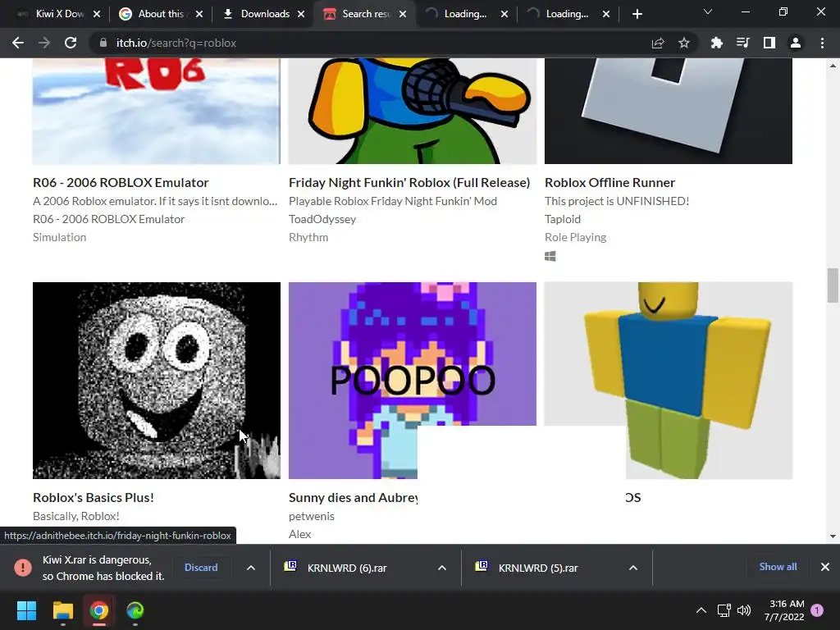Close the second Loading tab
Viewport: 840px width, 630px height.
[606, 15]
